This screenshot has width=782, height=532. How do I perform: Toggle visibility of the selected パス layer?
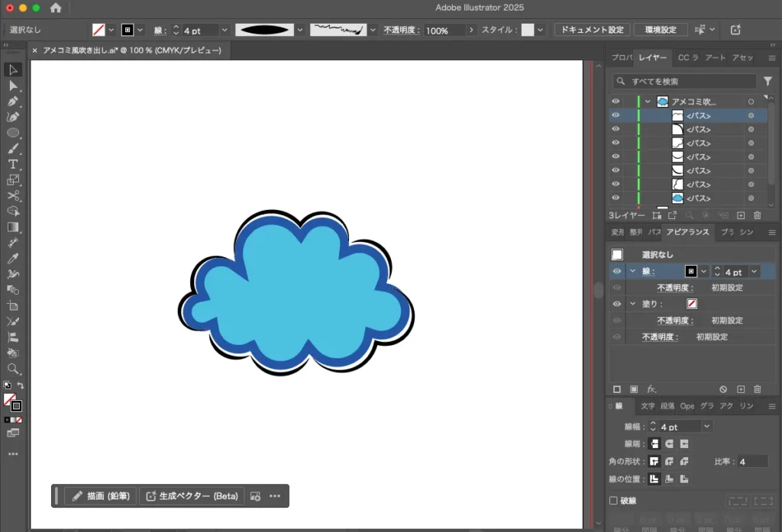[616, 115]
